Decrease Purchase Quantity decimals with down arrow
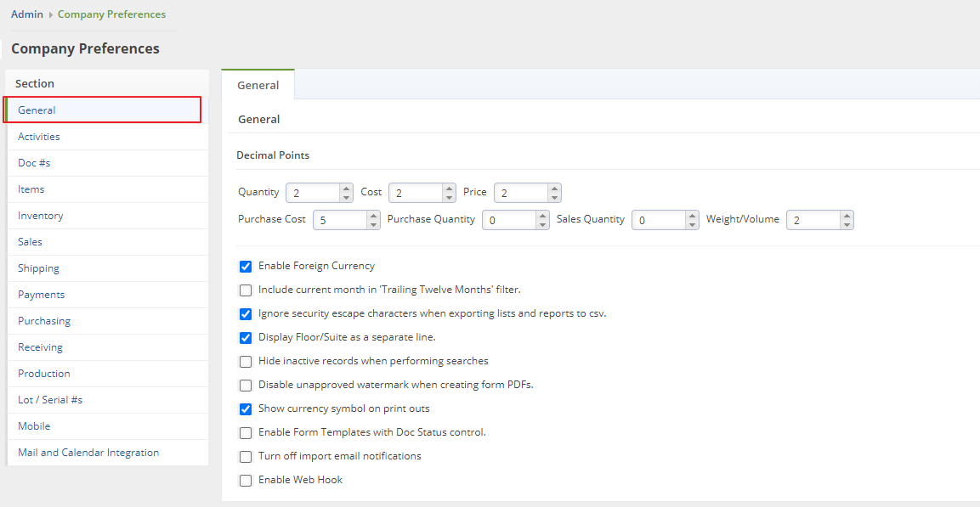 coord(542,224)
